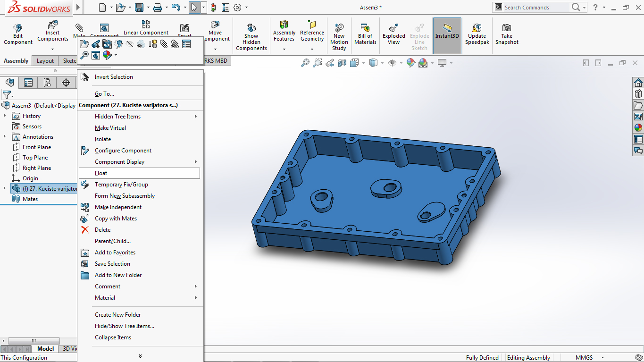Click the Options gear icon
The height and width of the screenshot is (362, 644).
pos(237,7)
